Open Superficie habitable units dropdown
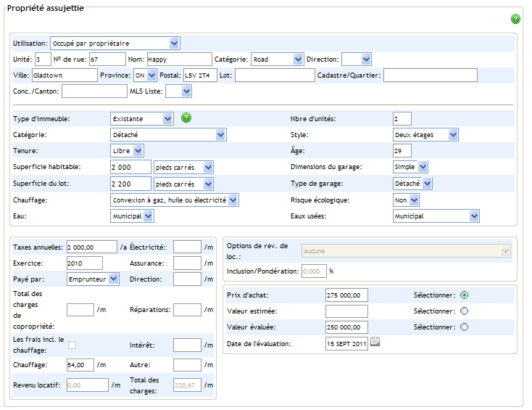 183,168
